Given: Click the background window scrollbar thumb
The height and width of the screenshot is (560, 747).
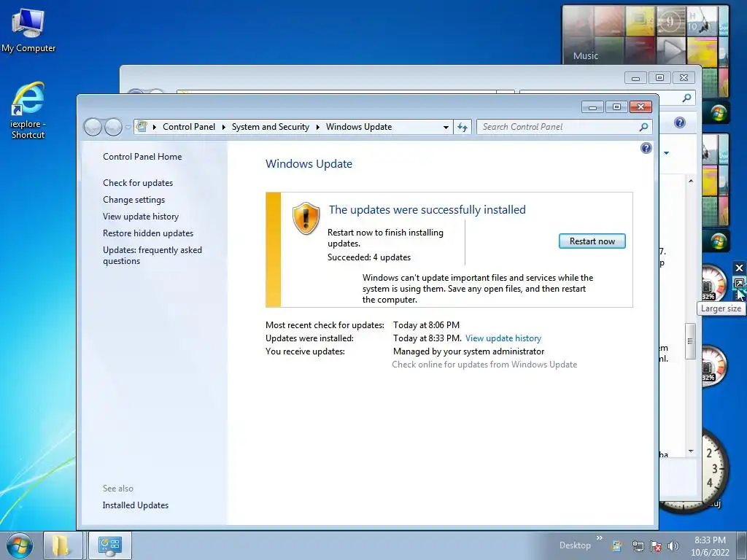Looking at the screenshot, I should coord(690,341).
